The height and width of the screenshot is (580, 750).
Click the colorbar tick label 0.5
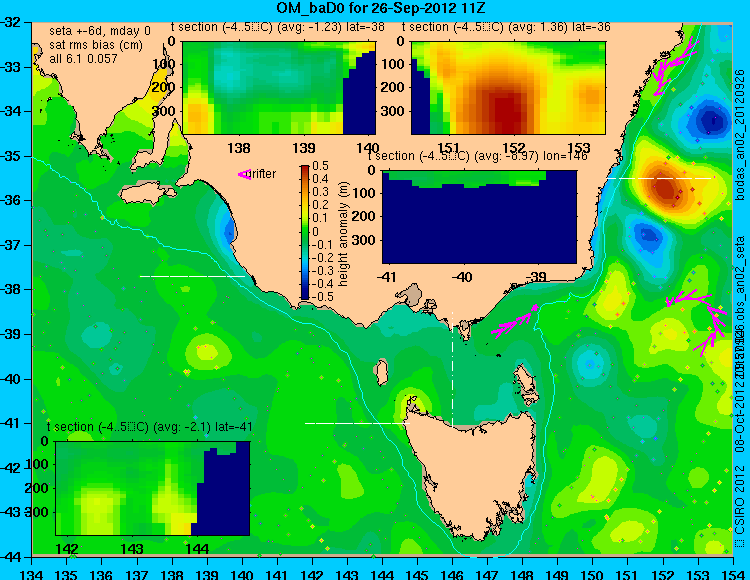[x=320, y=166]
